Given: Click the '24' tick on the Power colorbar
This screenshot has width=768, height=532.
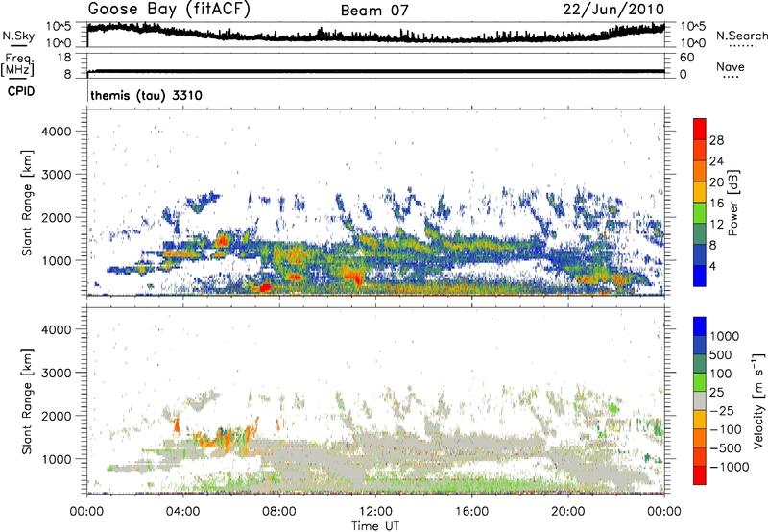Looking at the screenshot, I should tap(716, 161).
